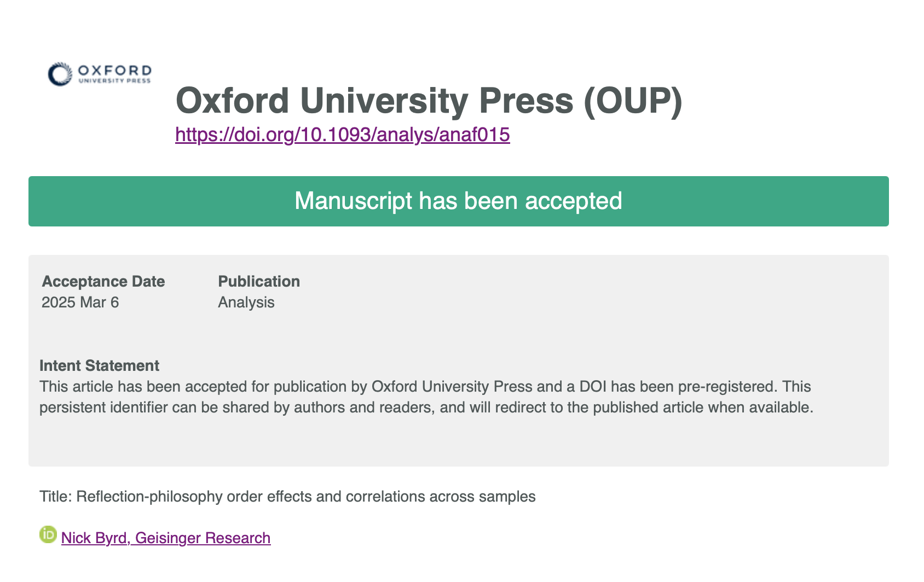Click the Acceptance Date label

pos(103,281)
